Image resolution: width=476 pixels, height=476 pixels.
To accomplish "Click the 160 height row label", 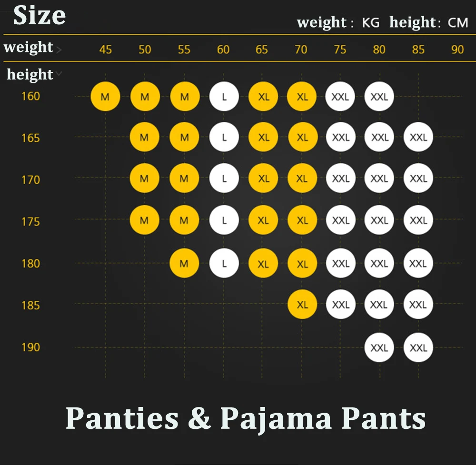I will click(30, 96).
